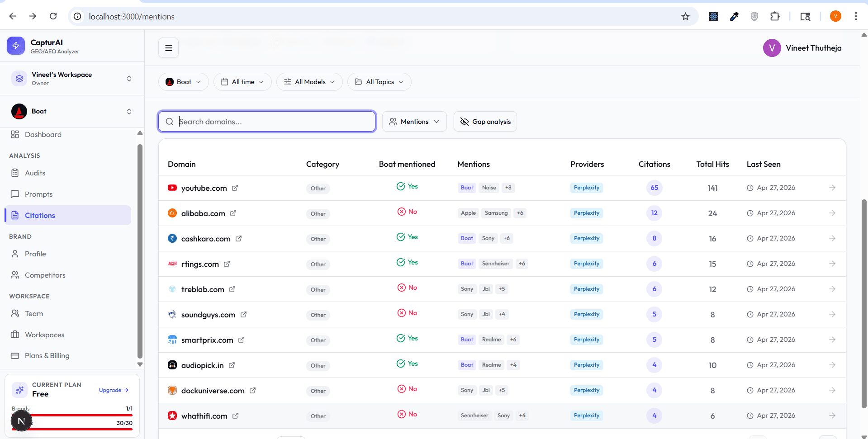Open treblab.com external link icon
868x439 pixels.
232,289
